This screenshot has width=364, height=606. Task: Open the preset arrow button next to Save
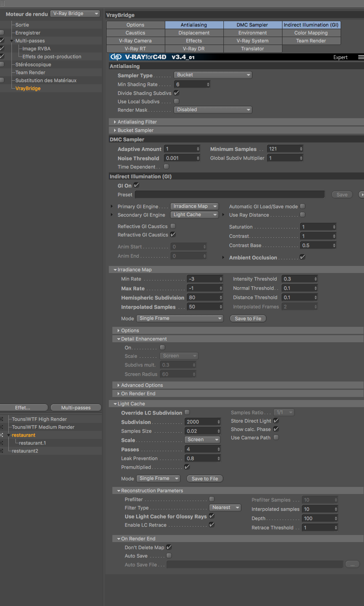click(361, 195)
